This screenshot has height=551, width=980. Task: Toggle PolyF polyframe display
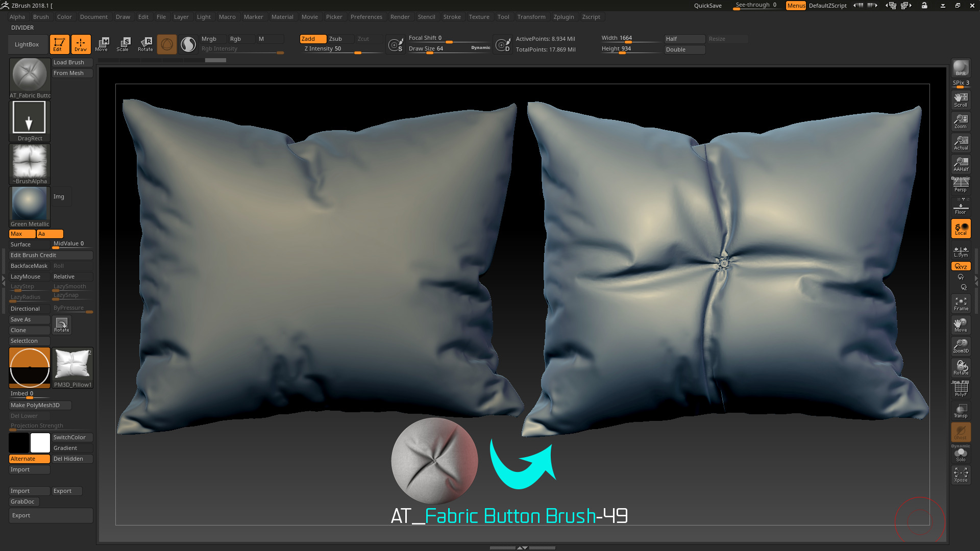[961, 389]
